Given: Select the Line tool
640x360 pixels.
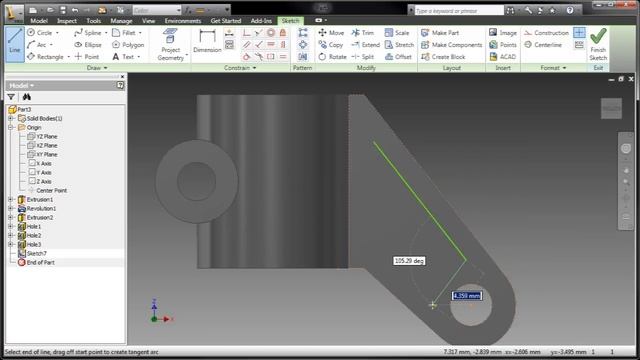Looking at the screenshot, I should pyautogui.click(x=15, y=44).
